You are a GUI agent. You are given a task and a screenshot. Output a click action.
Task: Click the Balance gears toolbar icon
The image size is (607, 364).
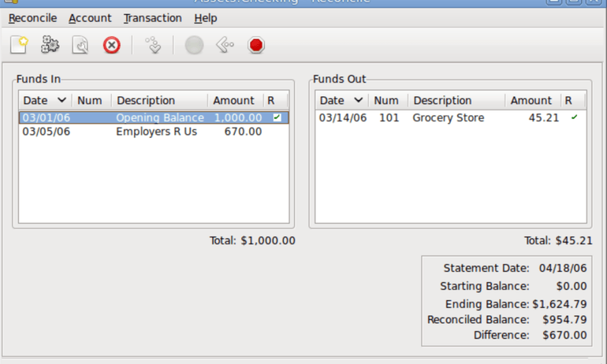click(x=50, y=46)
